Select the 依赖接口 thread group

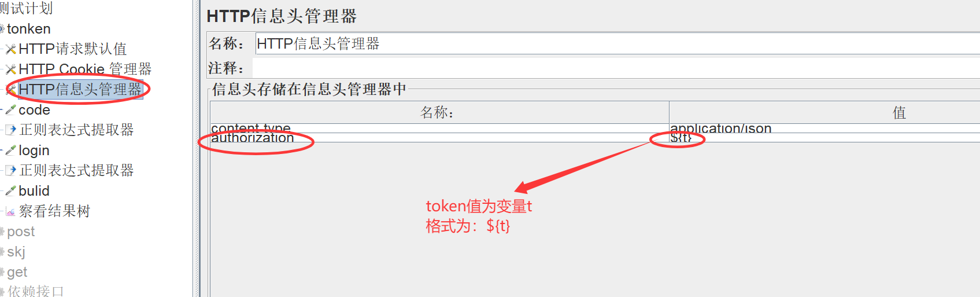[x=35, y=291]
